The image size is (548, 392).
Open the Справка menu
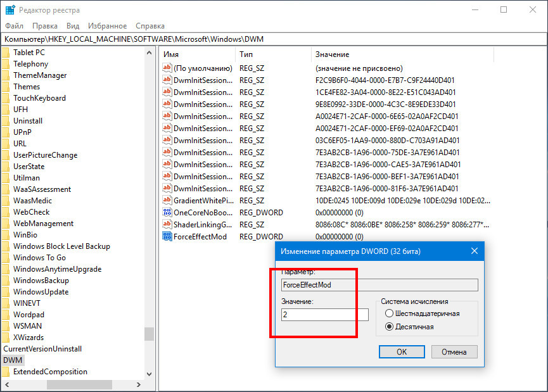pyautogui.click(x=150, y=26)
